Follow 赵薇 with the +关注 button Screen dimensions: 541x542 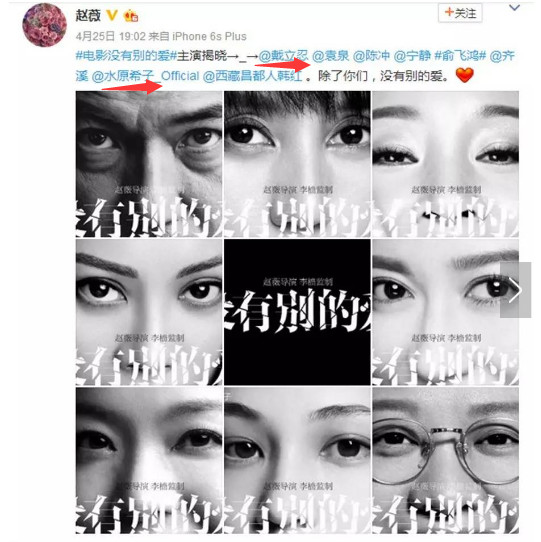click(460, 13)
